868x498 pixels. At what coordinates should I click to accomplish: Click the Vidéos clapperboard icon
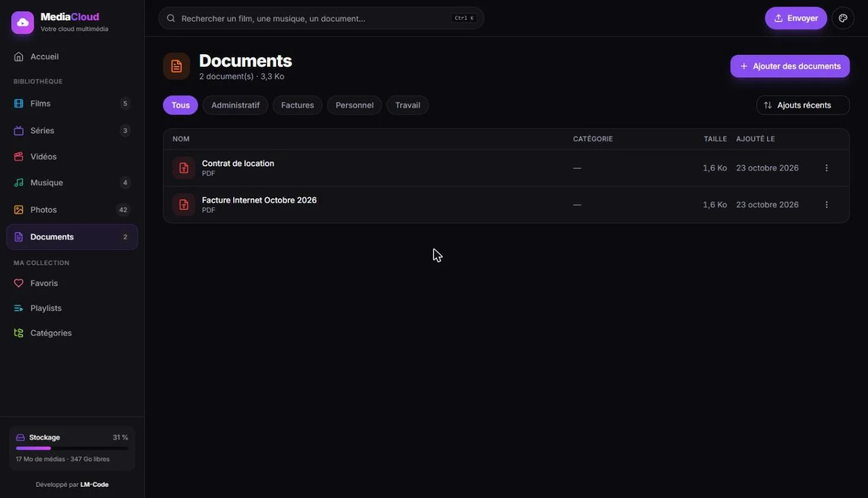(18, 157)
